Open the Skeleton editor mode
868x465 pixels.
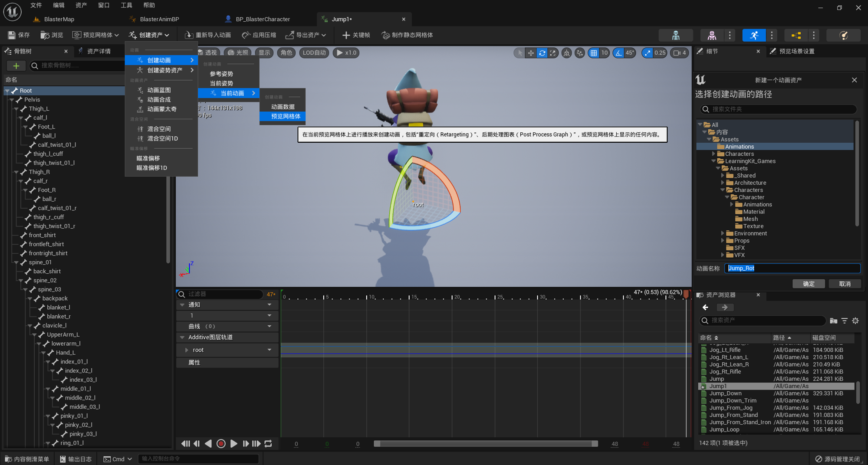[676, 35]
